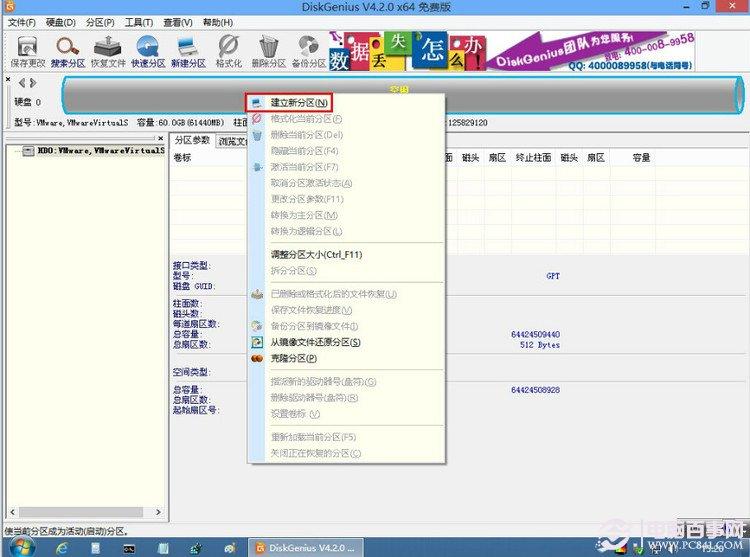Screen dimensions: 750x557
Task: Click the data-loss advertisement banner
Action: coord(511,51)
